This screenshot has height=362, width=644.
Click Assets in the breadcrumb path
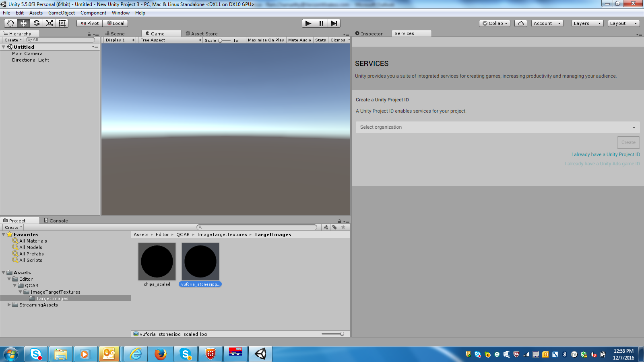click(x=141, y=234)
